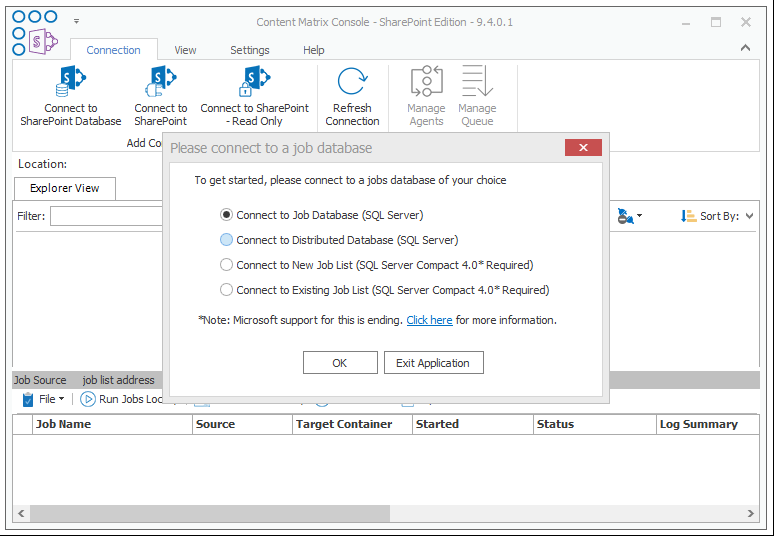Click the Status column header
Image resolution: width=774 pixels, height=536 pixels.
pyautogui.click(x=595, y=424)
